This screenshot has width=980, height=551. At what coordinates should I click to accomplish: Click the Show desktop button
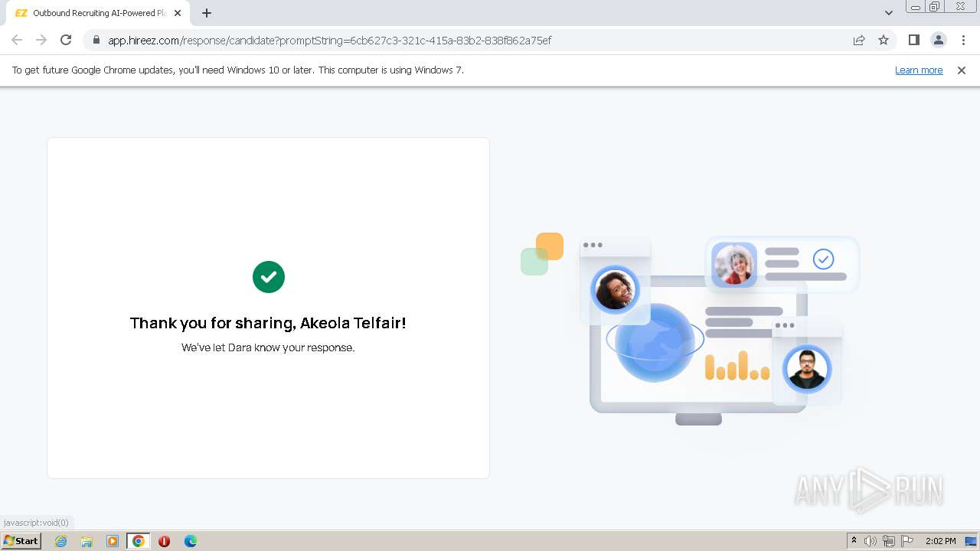pos(971,541)
